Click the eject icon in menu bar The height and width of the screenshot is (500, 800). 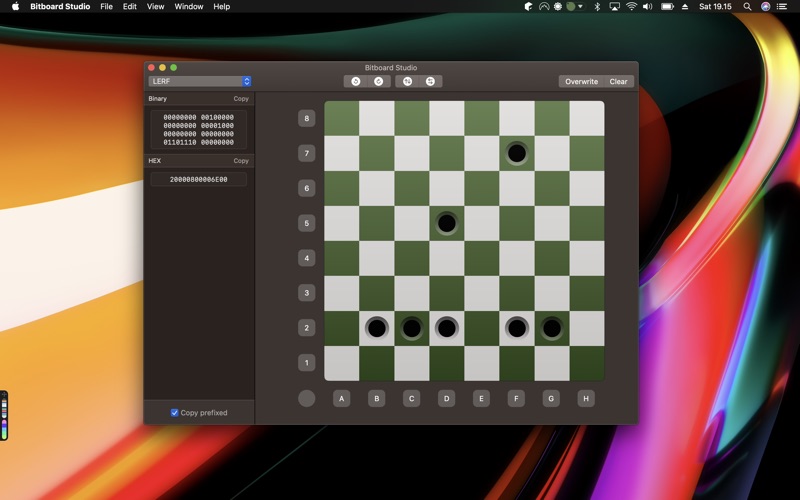tap(685, 7)
